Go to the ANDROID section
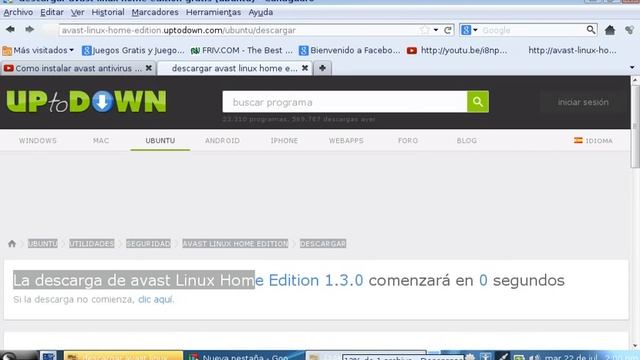640x360 pixels. coord(222,140)
